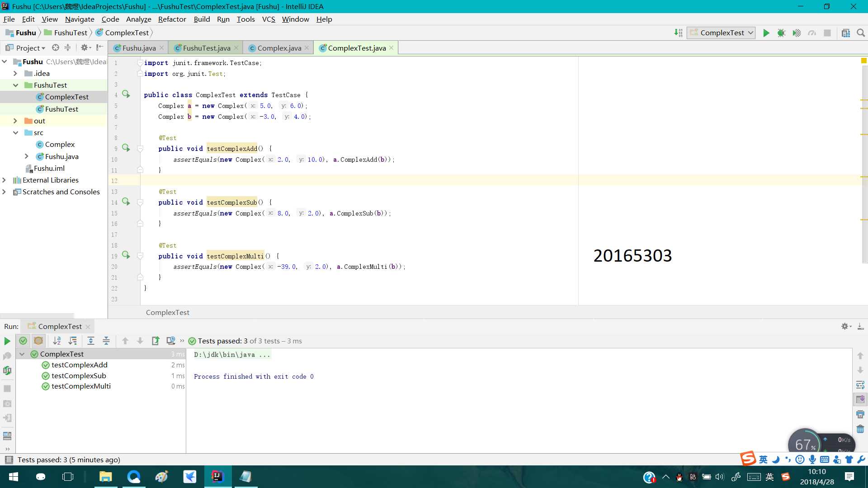Expand the out folder
868x488 pixels.
[x=15, y=121]
